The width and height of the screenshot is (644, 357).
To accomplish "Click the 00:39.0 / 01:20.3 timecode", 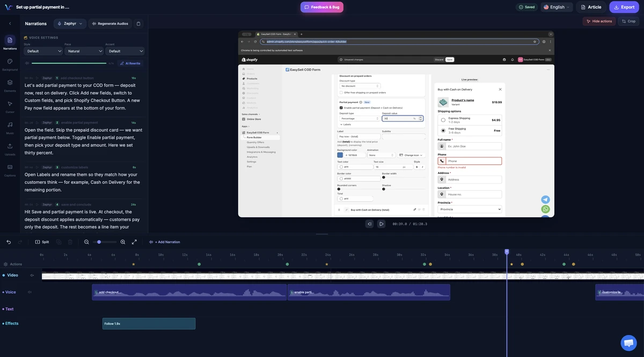I will [410, 224].
